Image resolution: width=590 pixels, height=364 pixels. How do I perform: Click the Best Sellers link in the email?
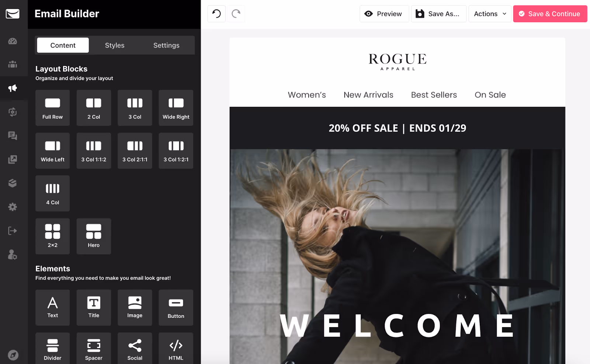coord(434,95)
